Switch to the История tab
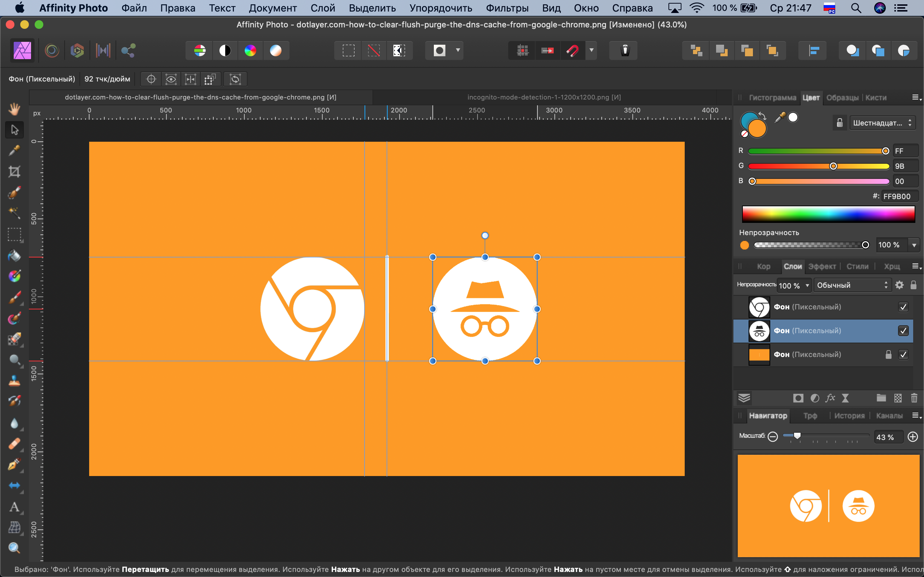Image resolution: width=924 pixels, height=577 pixels. (849, 415)
